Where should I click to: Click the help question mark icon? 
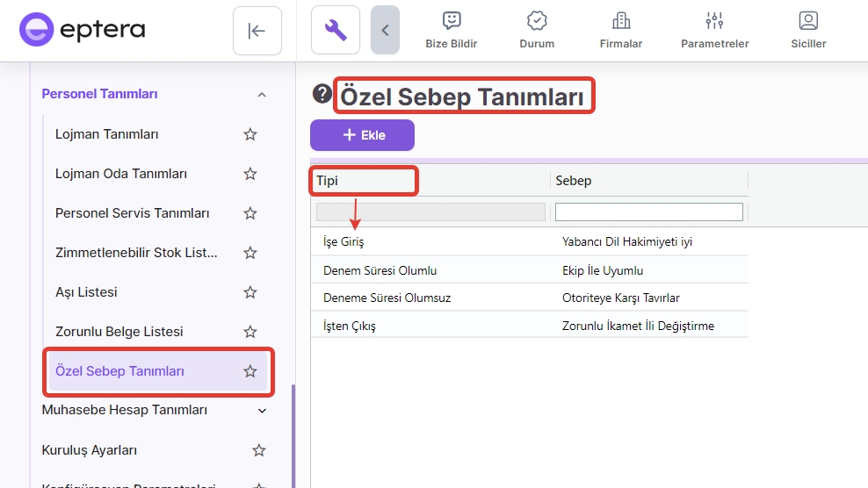322,94
